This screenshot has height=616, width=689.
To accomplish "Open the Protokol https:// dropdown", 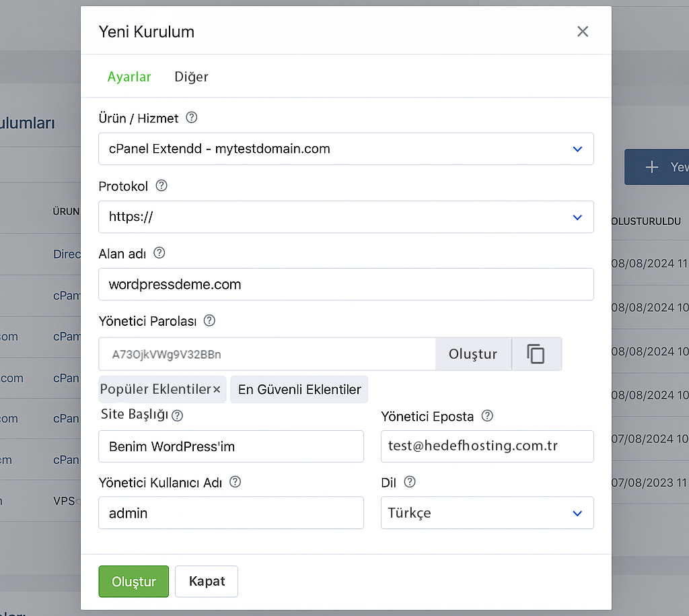I will point(346,217).
